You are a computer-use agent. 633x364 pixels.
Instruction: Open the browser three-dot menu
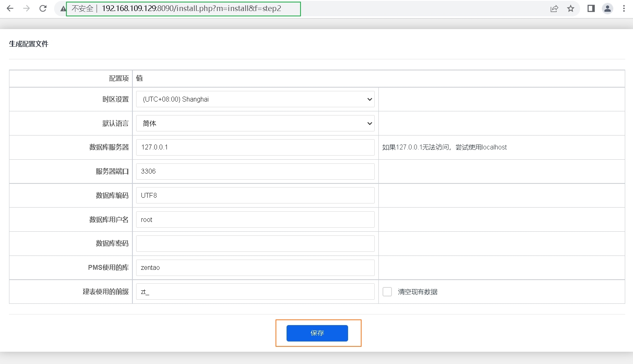tap(624, 8)
